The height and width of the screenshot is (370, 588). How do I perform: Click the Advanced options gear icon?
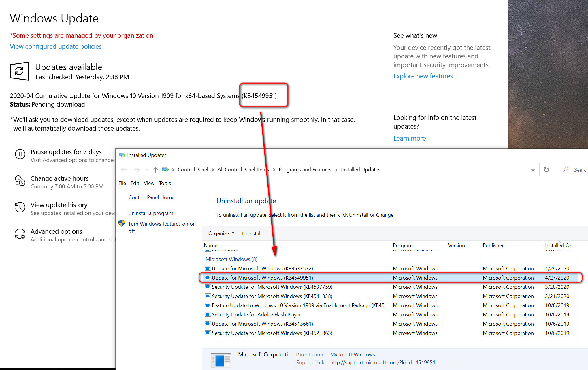[20, 234]
